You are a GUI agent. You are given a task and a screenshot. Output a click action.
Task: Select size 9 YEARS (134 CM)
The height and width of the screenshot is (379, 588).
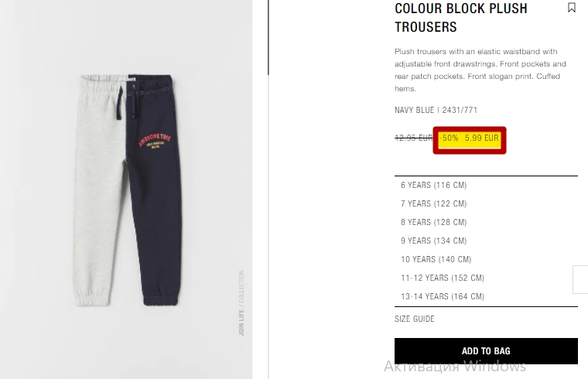point(433,241)
